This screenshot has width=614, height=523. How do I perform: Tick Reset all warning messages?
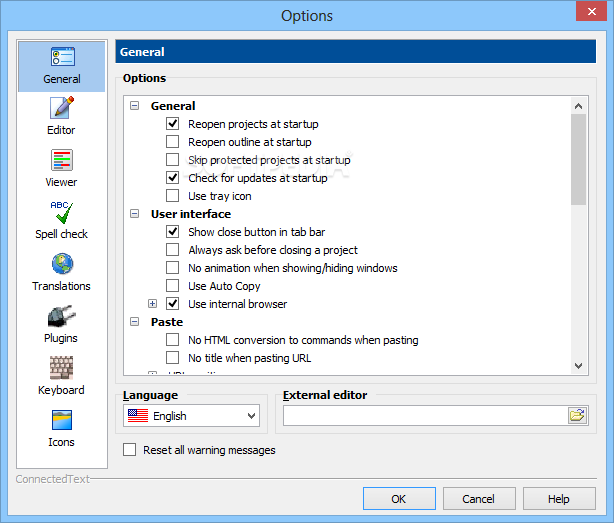click(129, 450)
